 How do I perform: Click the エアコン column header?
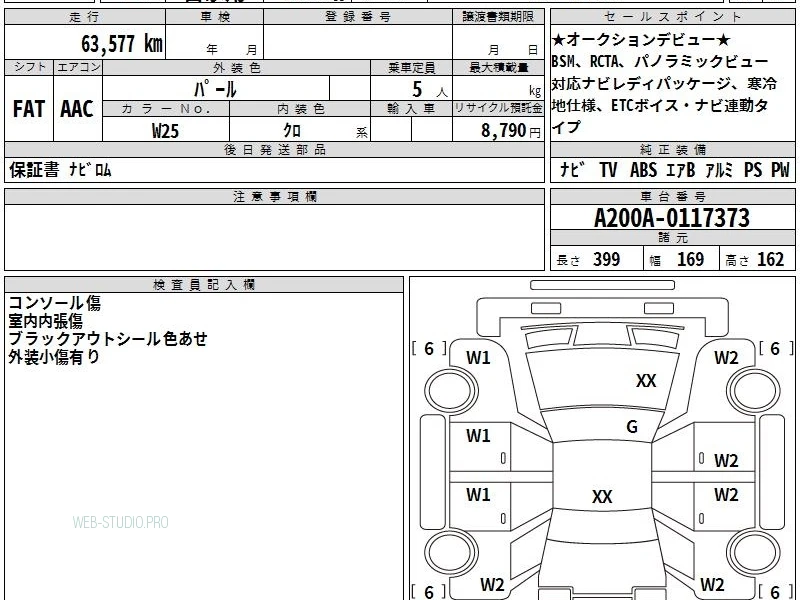click(78, 67)
